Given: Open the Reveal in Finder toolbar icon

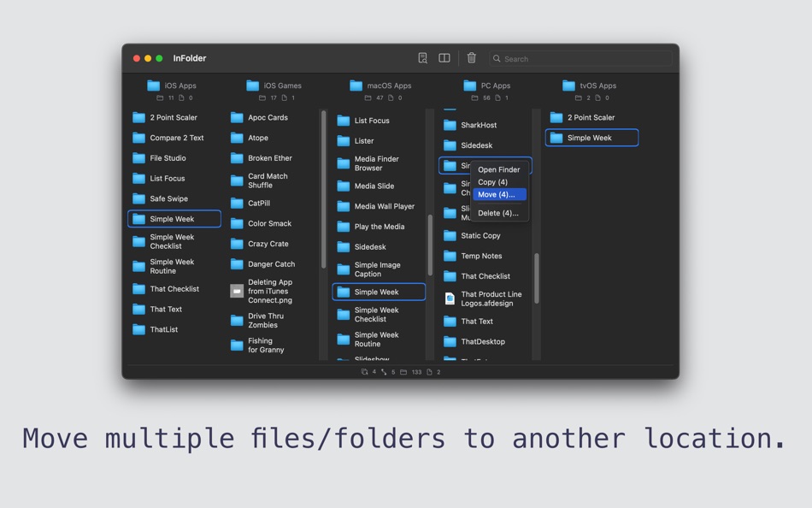Looking at the screenshot, I should tap(422, 57).
